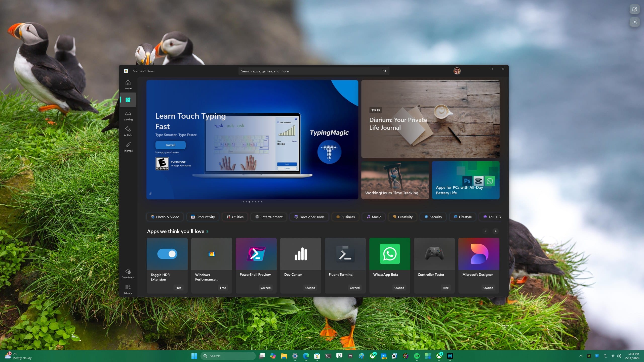Screen dimensions: 644x362
Task: Launch Copilot from the taskbar
Action: (273, 356)
